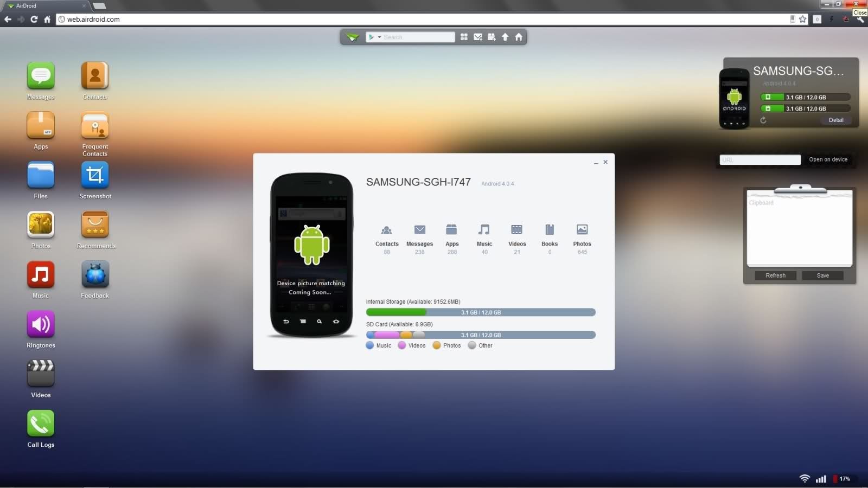The height and width of the screenshot is (488, 868).
Task: Open the Music desktop icon
Action: pyautogui.click(x=41, y=274)
